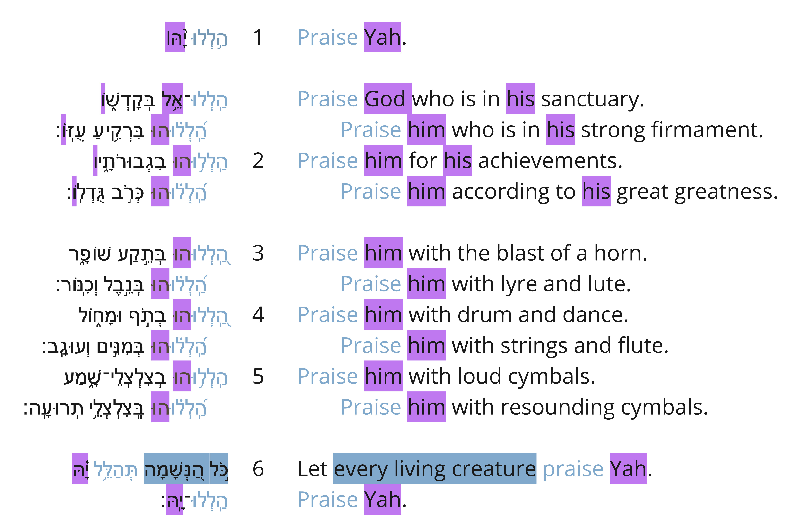This screenshot has width=803, height=532.
Task: Select the verse number 3
Action: pos(258,253)
